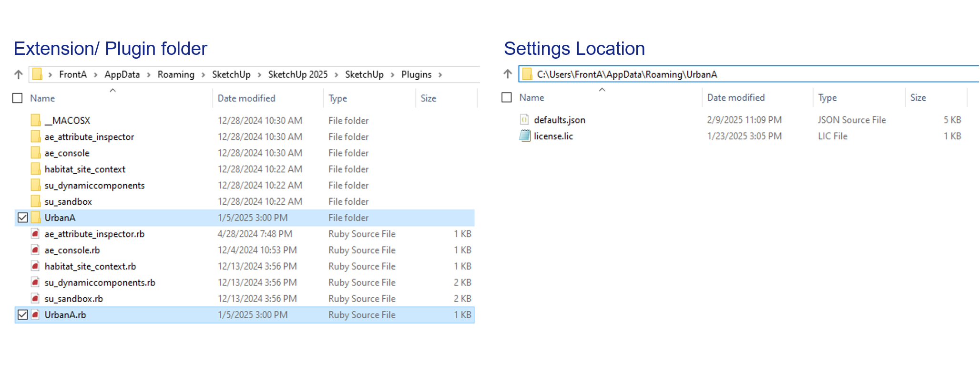Click the su_dynamiccomponents.rb Ruby file icon
The image size is (980, 387).
pyautogui.click(x=35, y=282)
